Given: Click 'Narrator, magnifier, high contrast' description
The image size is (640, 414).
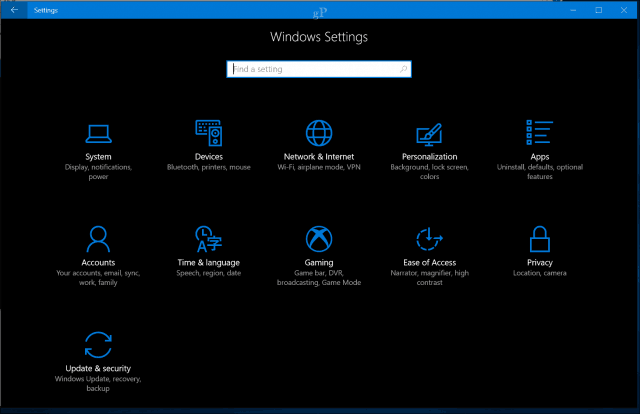Looking at the screenshot, I should pyautogui.click(x=429, y=278).
